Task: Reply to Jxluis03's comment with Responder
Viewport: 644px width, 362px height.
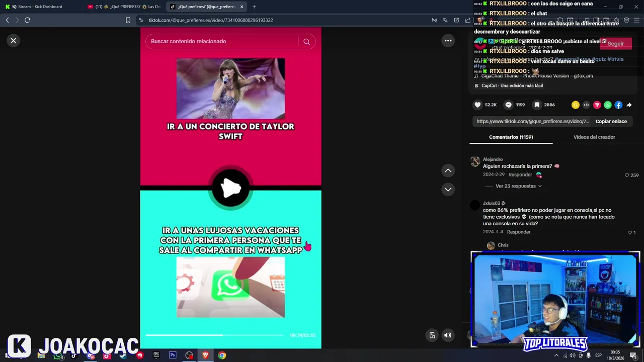Action: [519, 232]
